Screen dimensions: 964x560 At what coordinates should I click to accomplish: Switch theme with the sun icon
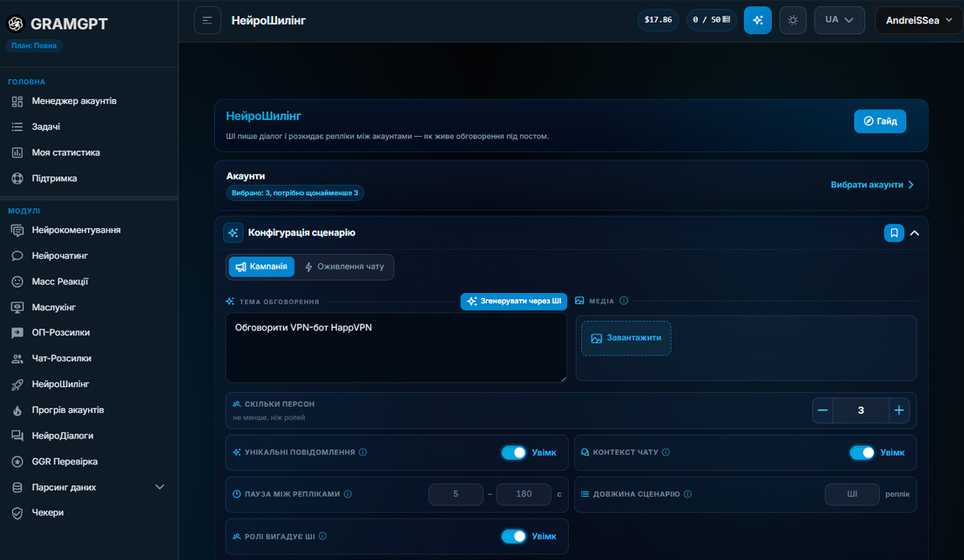[793, 20]
